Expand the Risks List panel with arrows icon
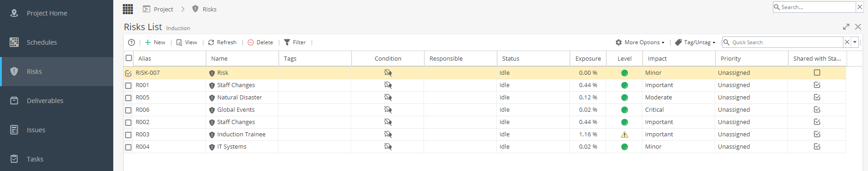This screenshot has width=868, height=171. (846, 27)
